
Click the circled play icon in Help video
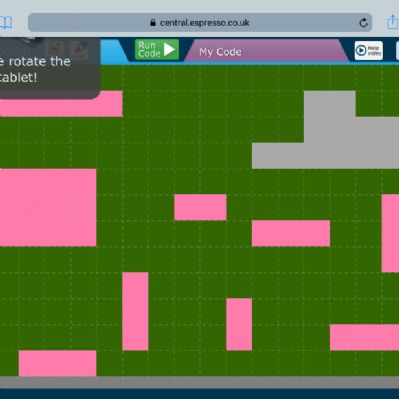(x=361, y=51)
